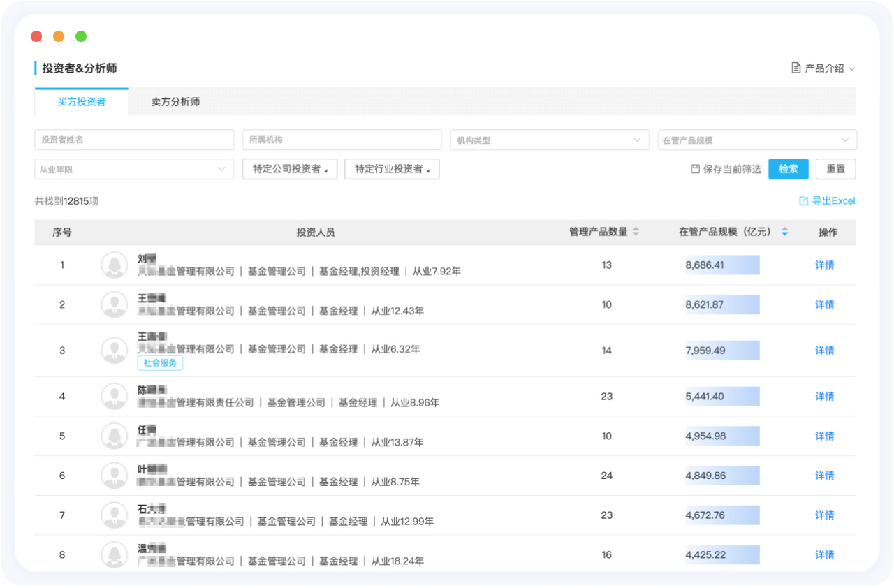Click the 序号 column header

coord(62,233)
